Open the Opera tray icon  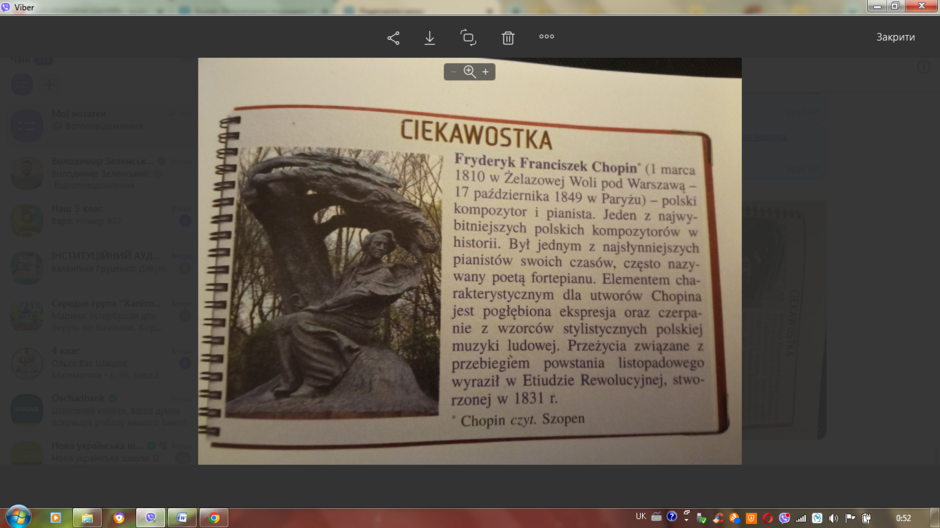point(768,518)
